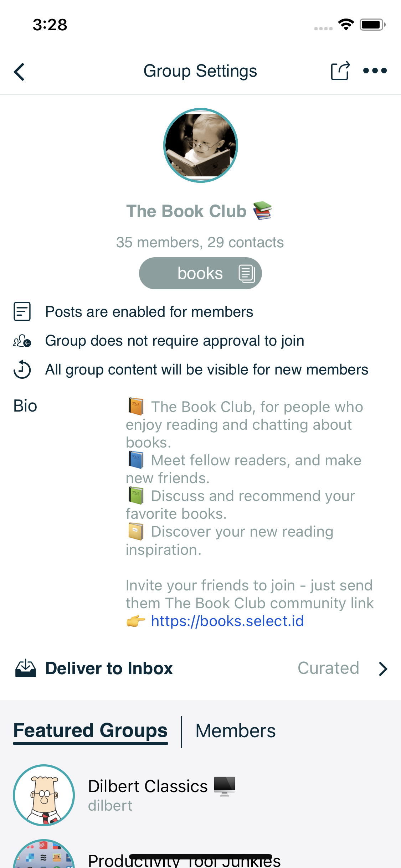Tap the copy icon on books pill
The width and height of the screenshot is (401, 868).
point(247,274)
